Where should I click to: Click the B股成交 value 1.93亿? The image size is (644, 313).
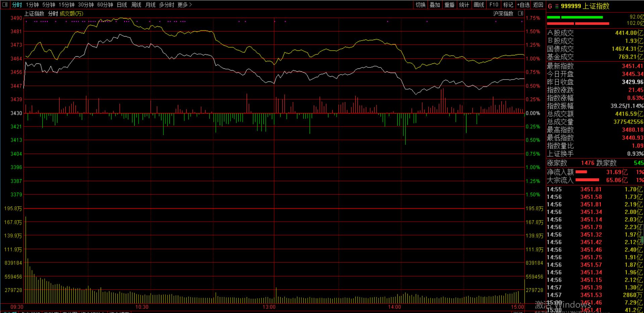click(x=634, y=41)
